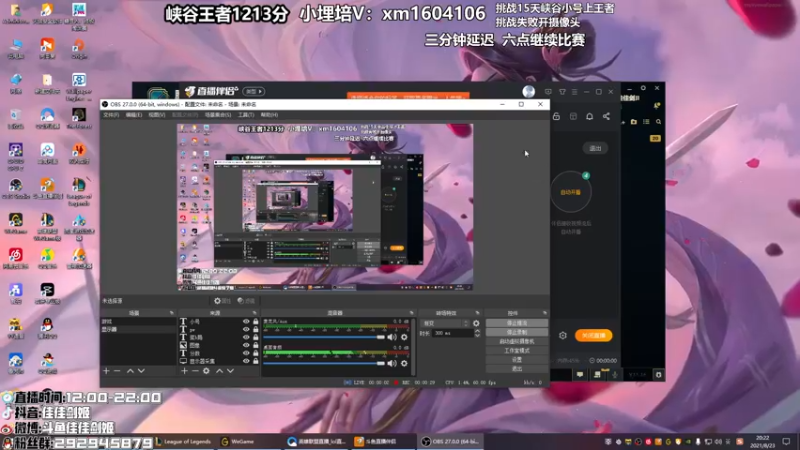This screenshot has width=800, height=450.
Task: Click microphone icon in 直播伴侣 bottom bar
Action: (x=615, y=374)
